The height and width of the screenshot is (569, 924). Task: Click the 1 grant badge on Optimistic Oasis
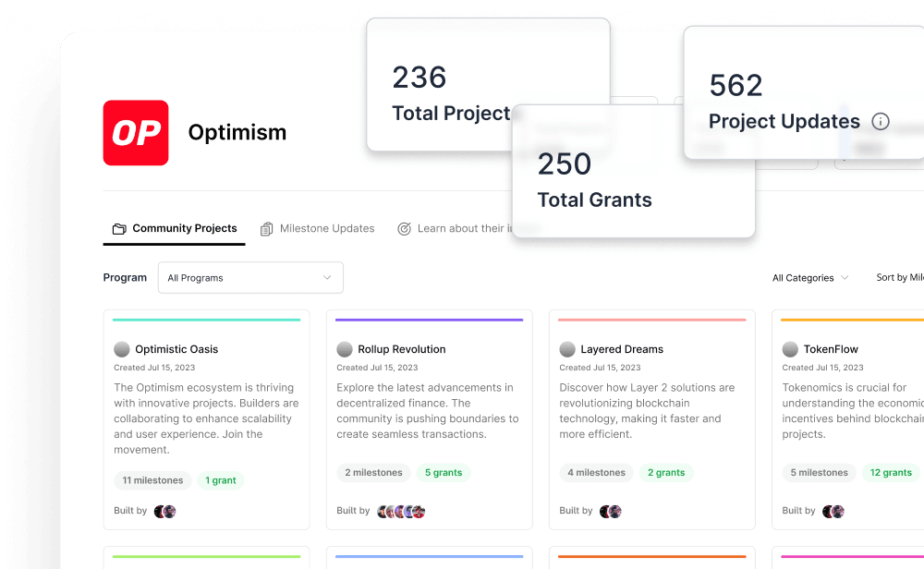(221, 479)
